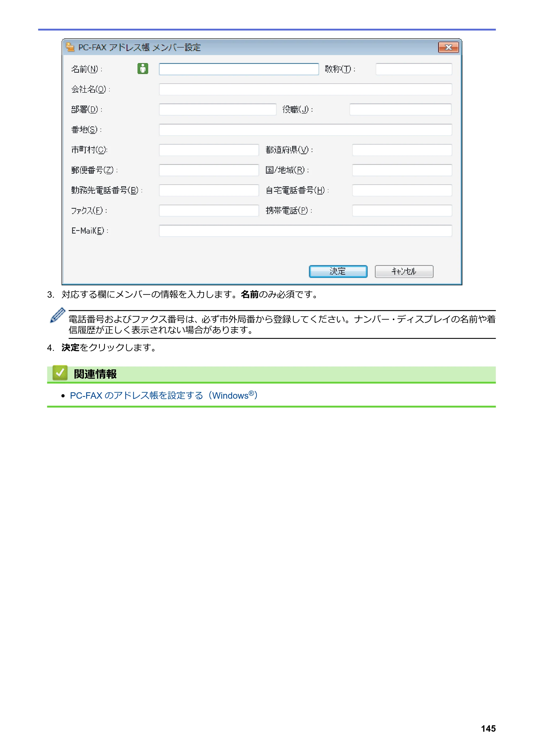Click the 決定 confirm button
The height and width of the screenshot is (756, 534).
338,271
